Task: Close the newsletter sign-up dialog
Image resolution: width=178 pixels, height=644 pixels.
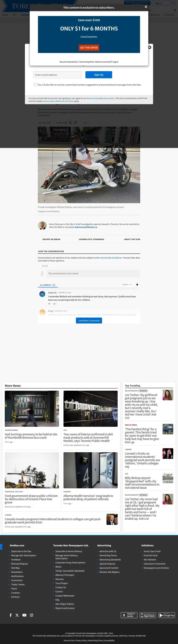Action: 150,47
